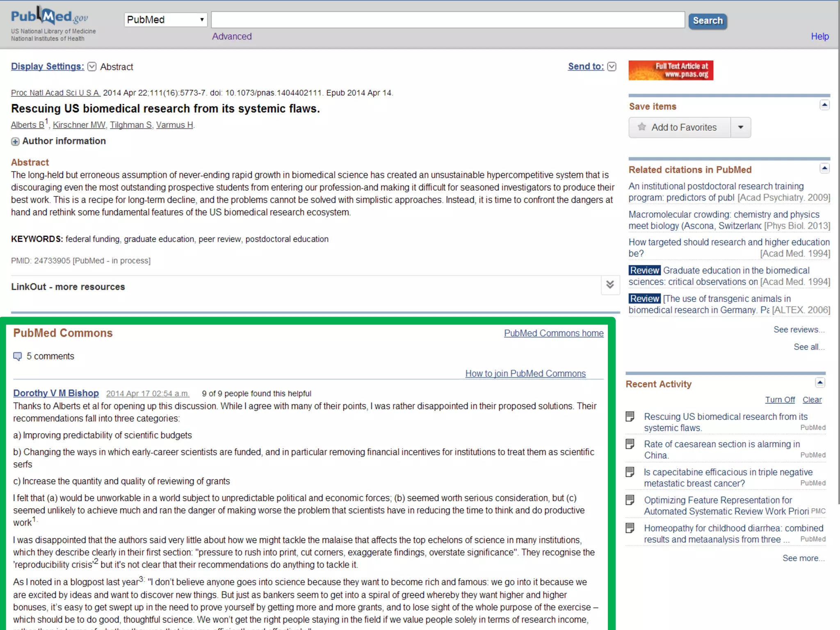Click document icon beside Homeopathy entry
This screenshot has width=840, height=630.
click(630, 528)
